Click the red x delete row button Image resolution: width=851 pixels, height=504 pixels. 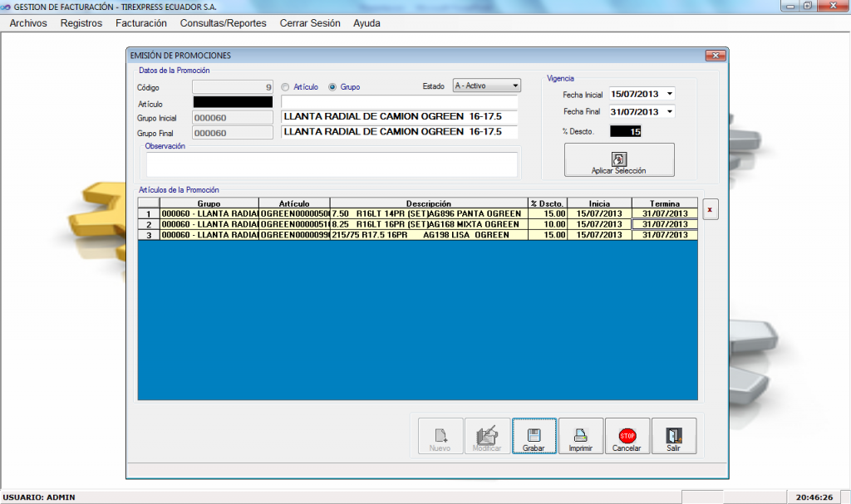[x=709, y=210]
